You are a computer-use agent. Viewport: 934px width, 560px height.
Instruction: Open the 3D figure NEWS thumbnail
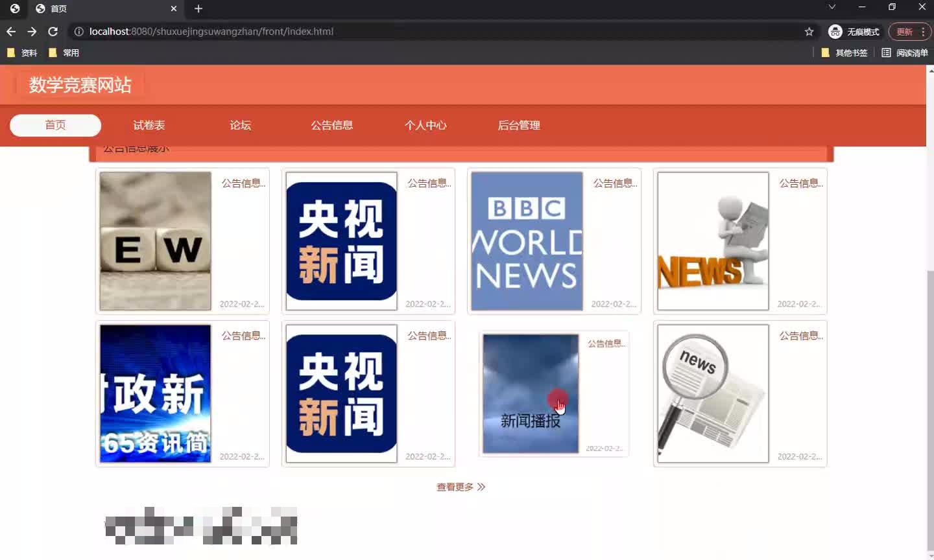click(713, 241)
